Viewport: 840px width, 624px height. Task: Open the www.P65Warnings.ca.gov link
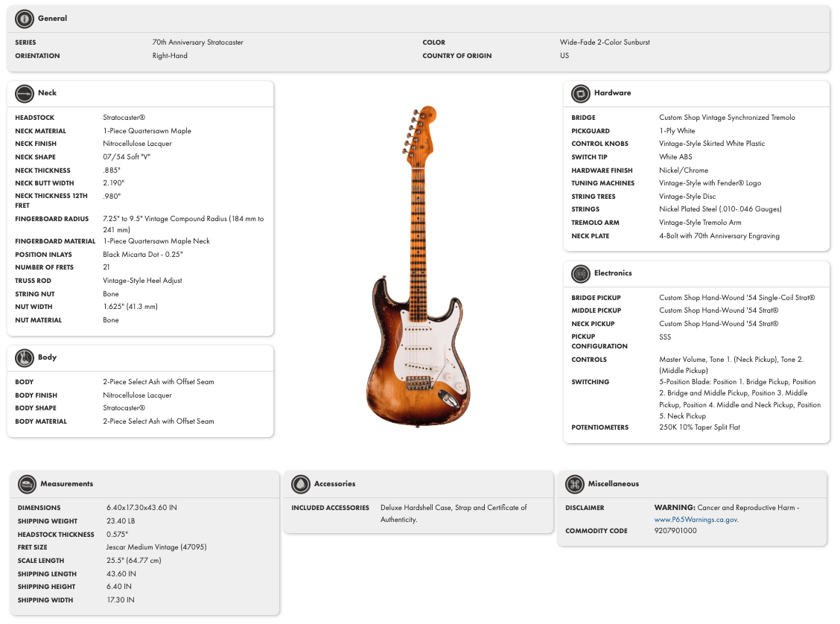click(x=696, y=520)
